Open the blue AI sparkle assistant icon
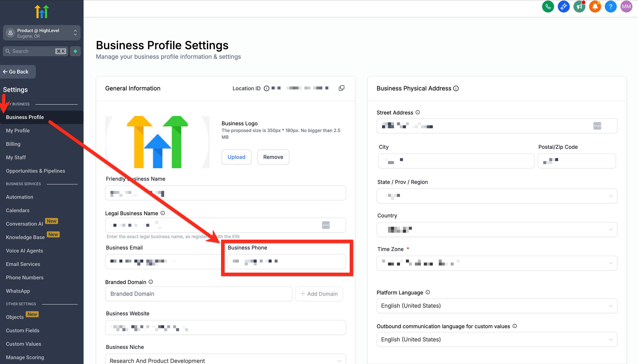 point(563,7)
